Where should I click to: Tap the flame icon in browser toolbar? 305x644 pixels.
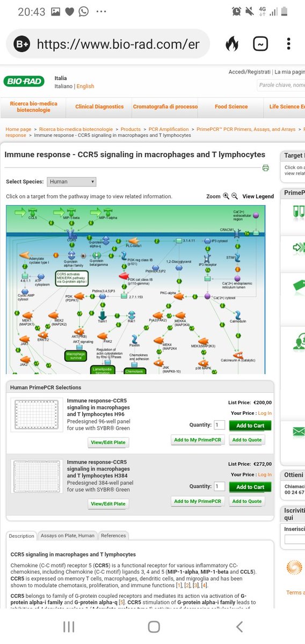[231, 44]
